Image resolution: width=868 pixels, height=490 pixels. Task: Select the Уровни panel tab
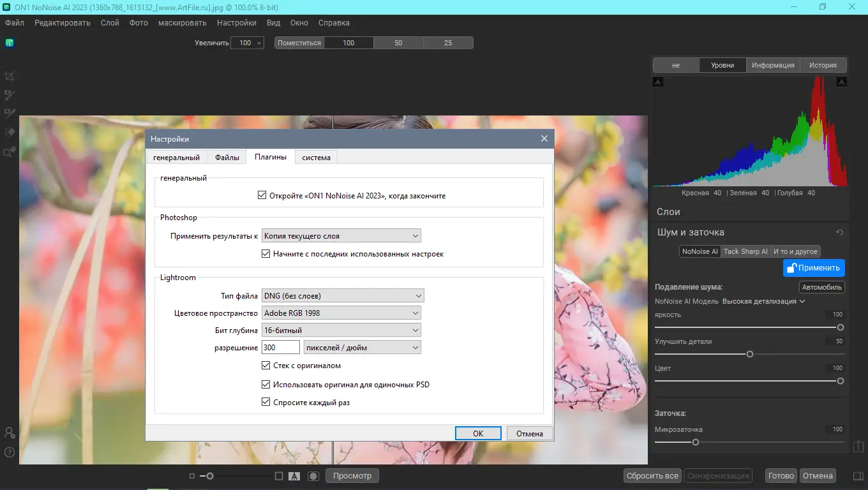(x=722, y=65)
